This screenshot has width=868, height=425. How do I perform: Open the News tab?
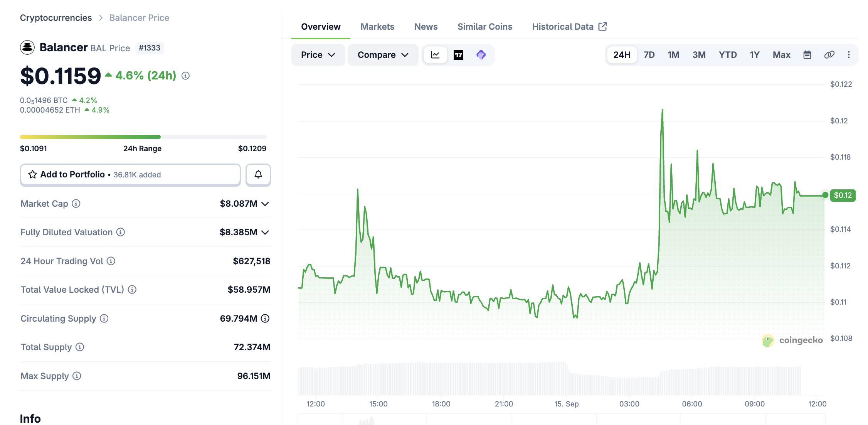coord(426,27)
